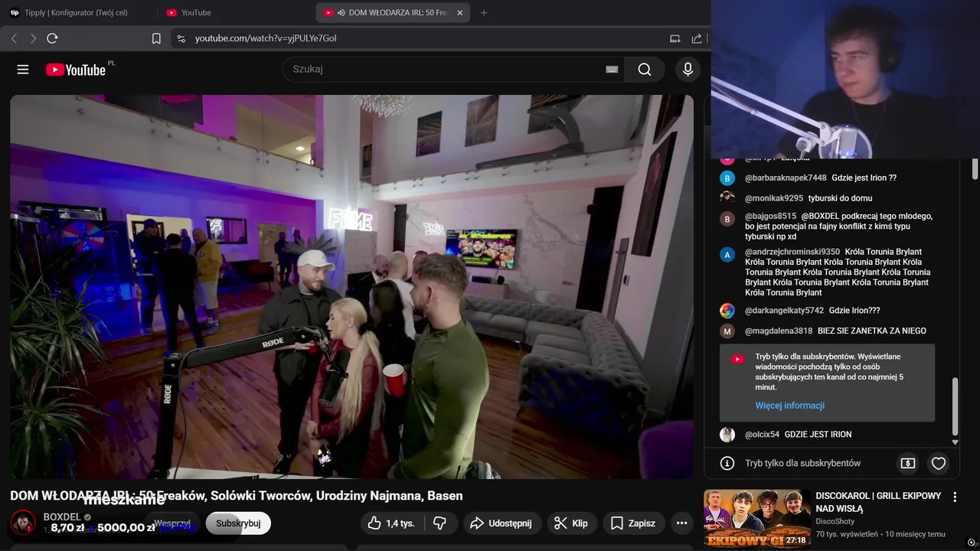The image size is (980, 551).
Task: Click 'BIEZ SIE ZANETKA ZA NIEGO' message
Action: [871, 331]
